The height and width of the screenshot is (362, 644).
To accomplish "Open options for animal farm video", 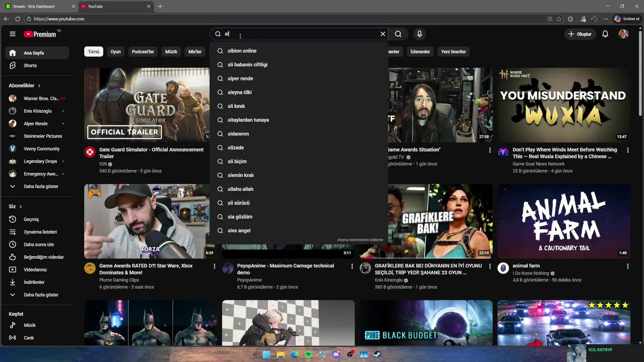I will [x=627, y=266].
